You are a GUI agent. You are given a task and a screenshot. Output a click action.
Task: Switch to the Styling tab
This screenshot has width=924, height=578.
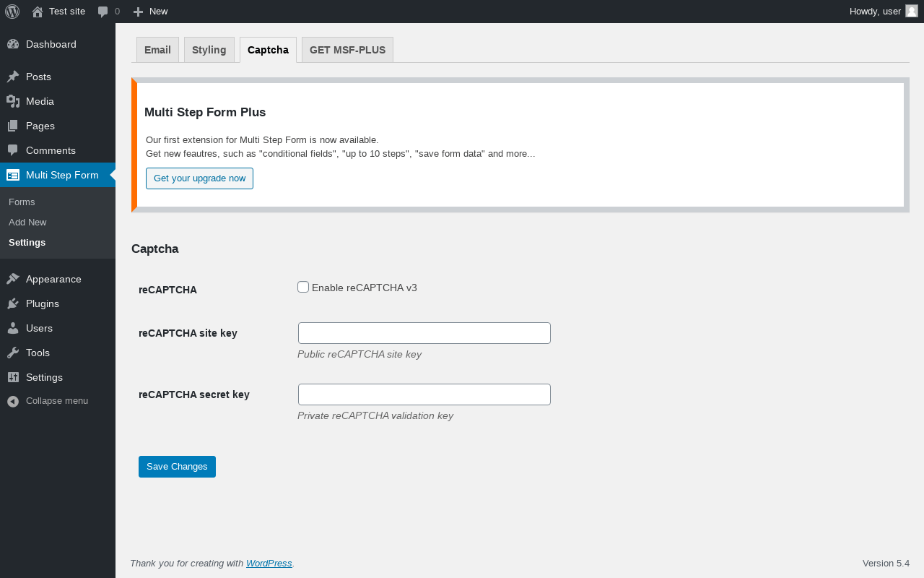[x=209, y=50]
